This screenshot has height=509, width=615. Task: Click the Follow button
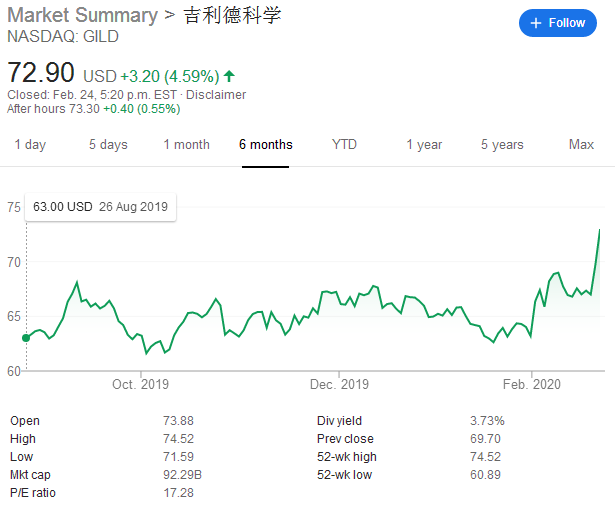click(x=557, y=23)
